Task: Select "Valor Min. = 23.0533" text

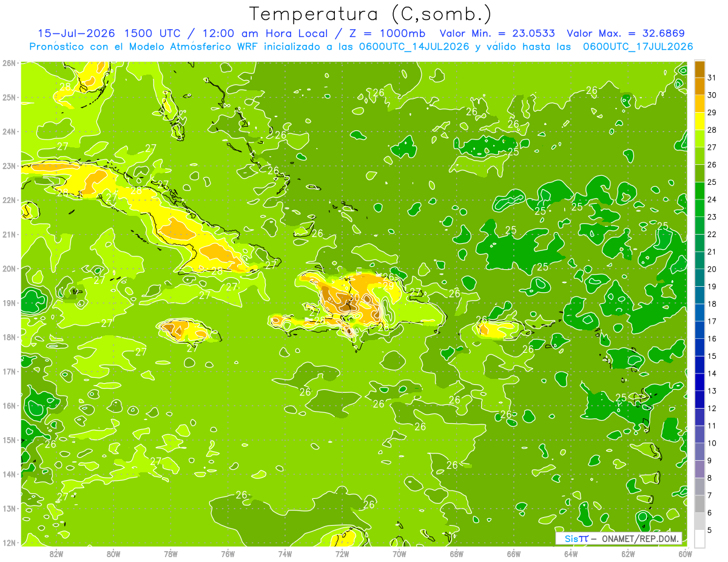Action: pos(497,33)
